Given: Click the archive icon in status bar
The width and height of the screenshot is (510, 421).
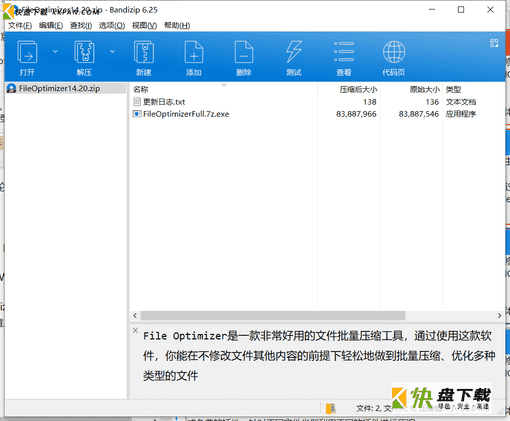Looking at the screenshot, I should (331, 408).
